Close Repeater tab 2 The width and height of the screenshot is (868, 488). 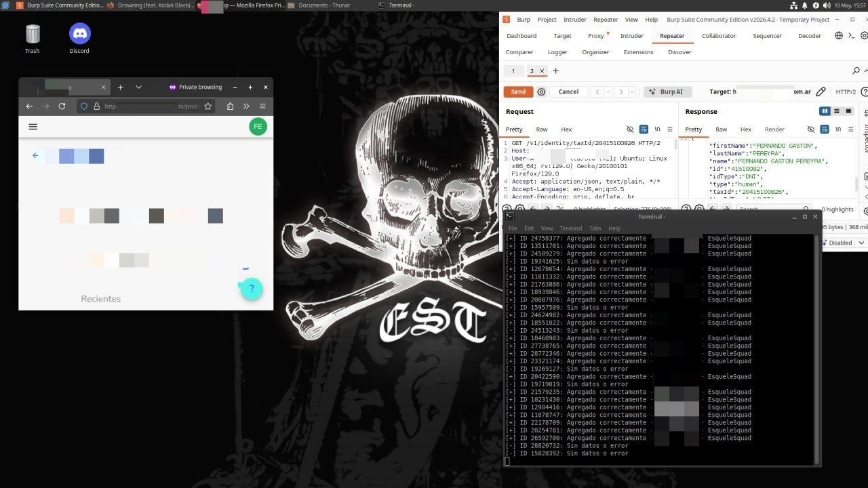pyautogui.click(x=542, y=71)
